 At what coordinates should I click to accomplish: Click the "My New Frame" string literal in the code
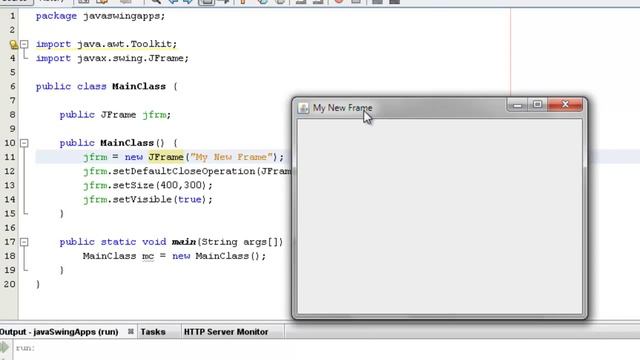pos(231,157)
